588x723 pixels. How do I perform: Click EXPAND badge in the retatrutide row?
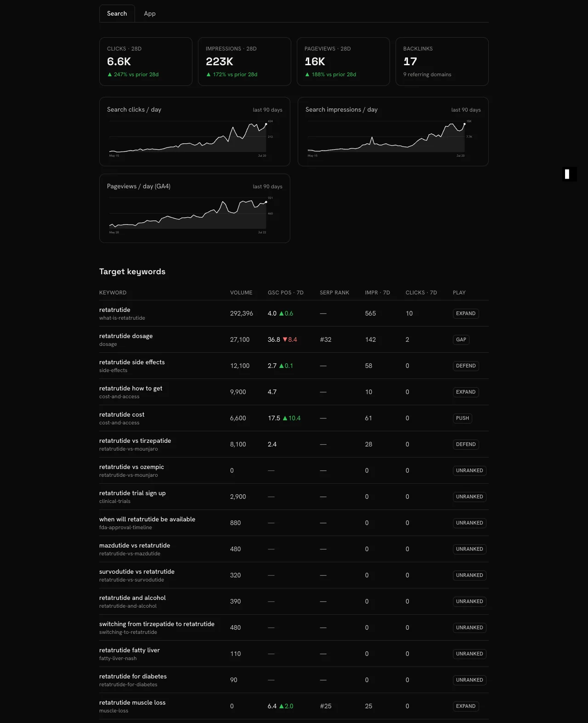466,314
